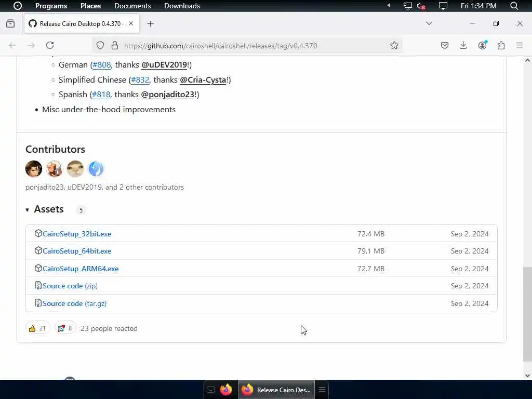Image resolution: width=532 pixels, height=399 pixels.
Task: Open the Firefox account icon
Action: tap(483, 45)
